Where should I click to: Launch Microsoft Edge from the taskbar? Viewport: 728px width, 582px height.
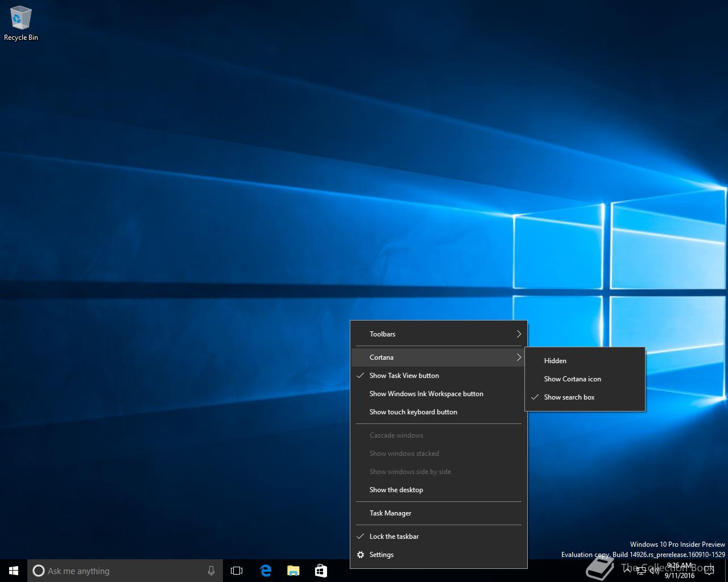(x=266, y=571)
